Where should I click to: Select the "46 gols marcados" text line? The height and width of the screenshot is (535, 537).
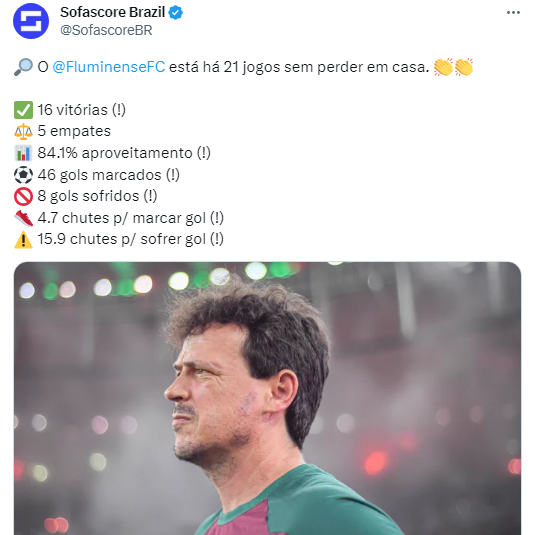coord(109,175)
